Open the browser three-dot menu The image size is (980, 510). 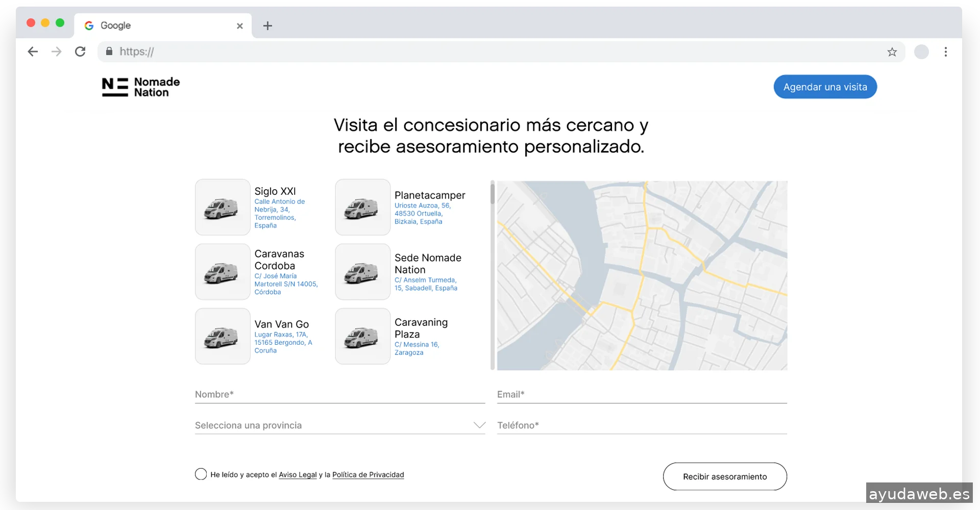945,52
